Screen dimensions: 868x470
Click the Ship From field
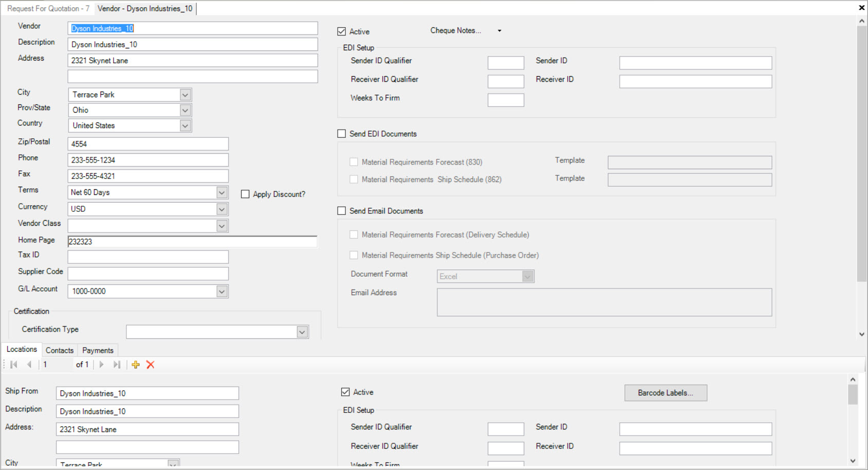(x=147, y=393)
